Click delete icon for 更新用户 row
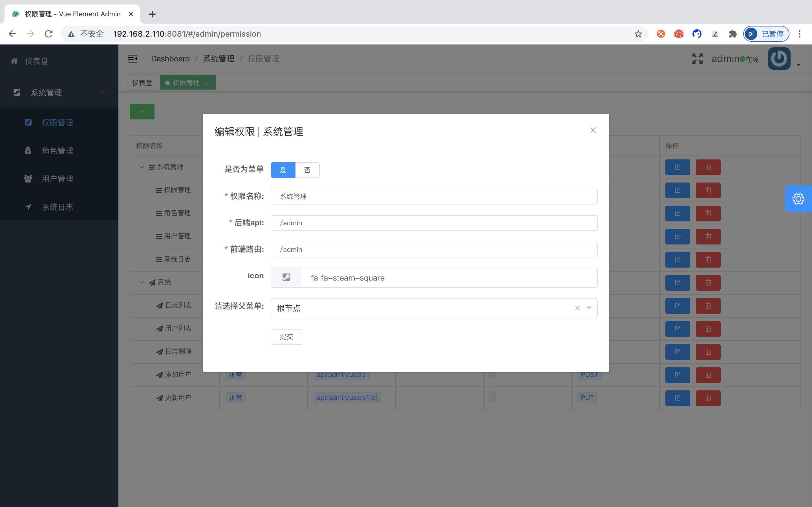Viewport: 812px width, 507px height. click(708, 398)
